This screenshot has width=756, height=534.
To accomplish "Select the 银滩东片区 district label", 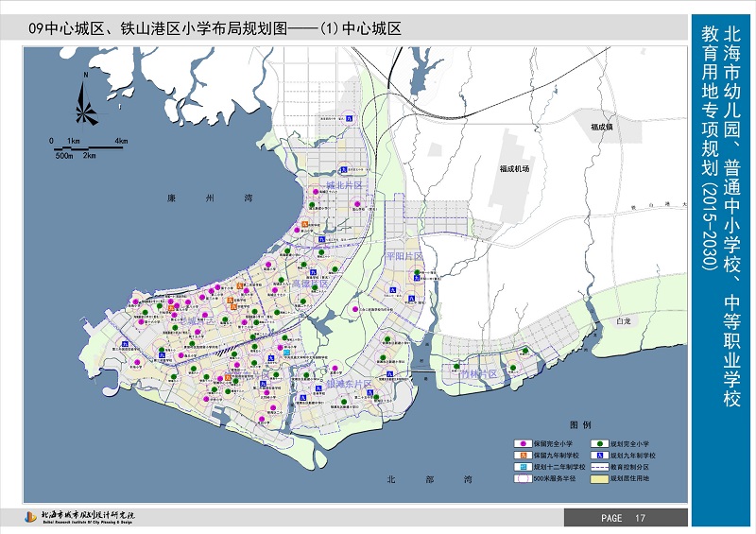I will [x=352, y=385].
